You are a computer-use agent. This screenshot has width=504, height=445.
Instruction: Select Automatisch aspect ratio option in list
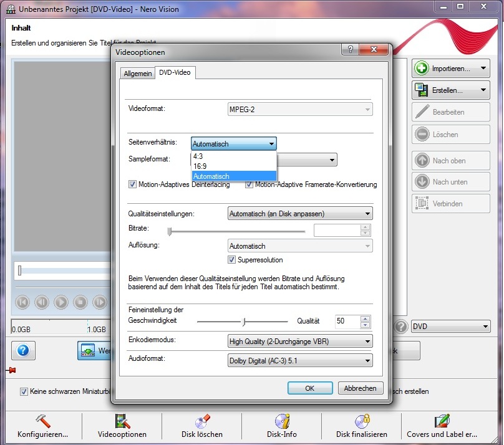coord(234,176)
